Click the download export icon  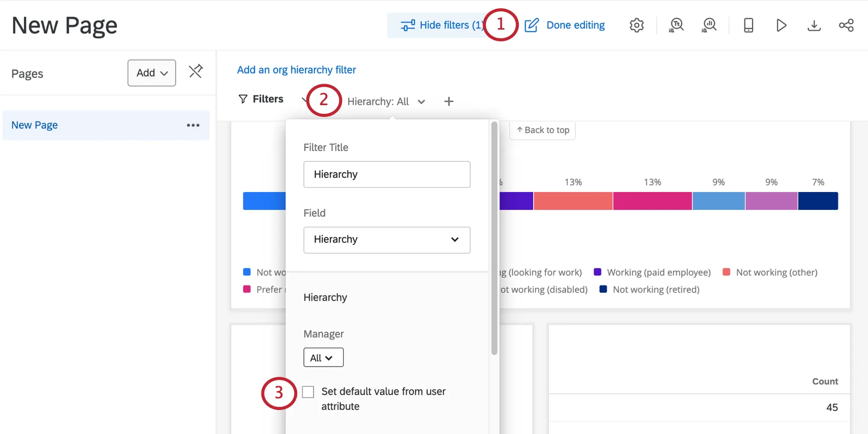(x=814, y=25)
